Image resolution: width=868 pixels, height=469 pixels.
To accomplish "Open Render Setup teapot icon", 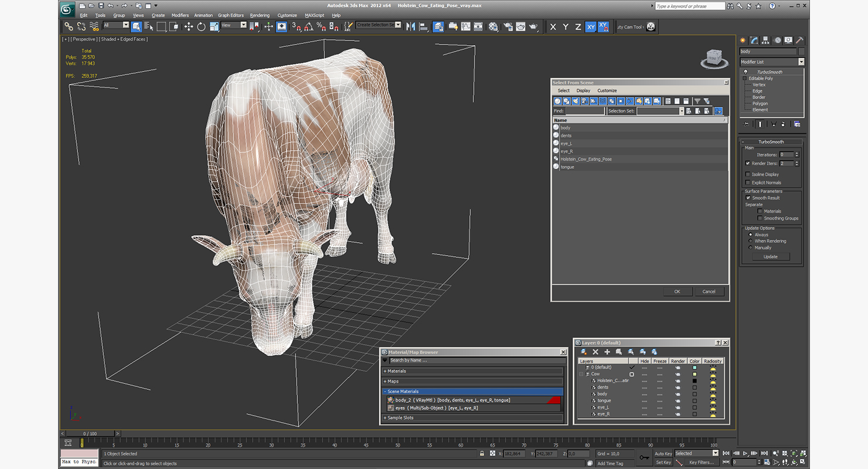I will click(507, 26).
